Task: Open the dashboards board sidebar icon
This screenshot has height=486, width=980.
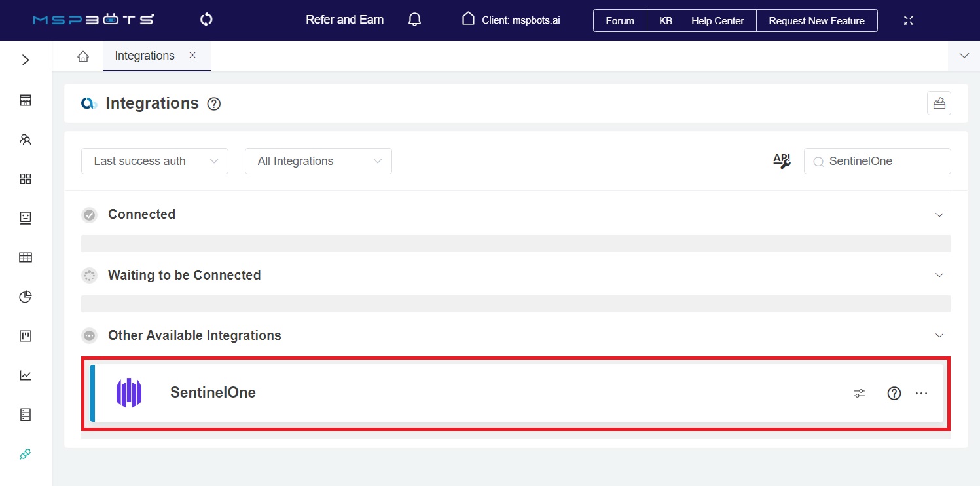Action: pos(26,336)
